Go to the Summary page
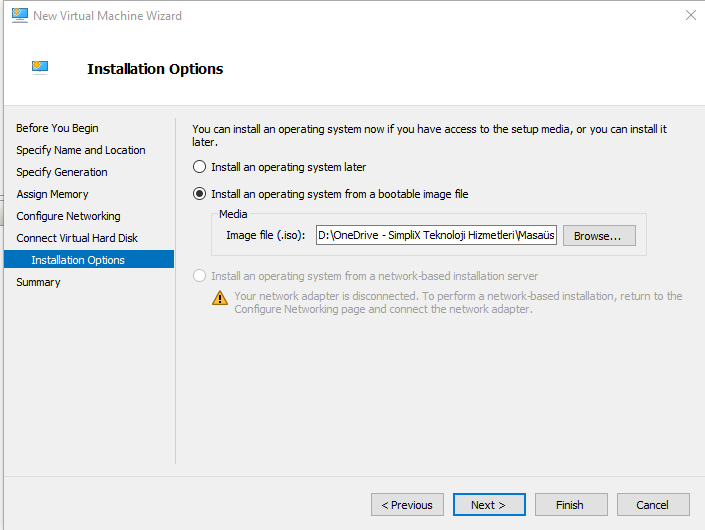705x530 pixels. (x=38, y=282)
